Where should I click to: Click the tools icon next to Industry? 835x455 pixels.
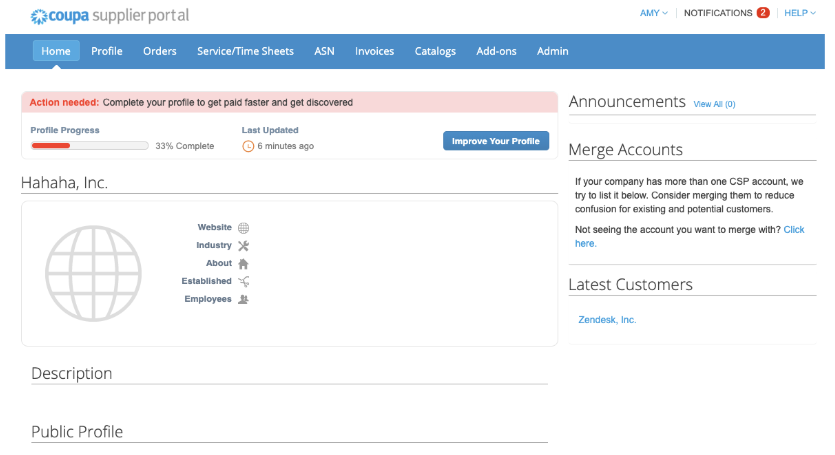tap(243, 246)
